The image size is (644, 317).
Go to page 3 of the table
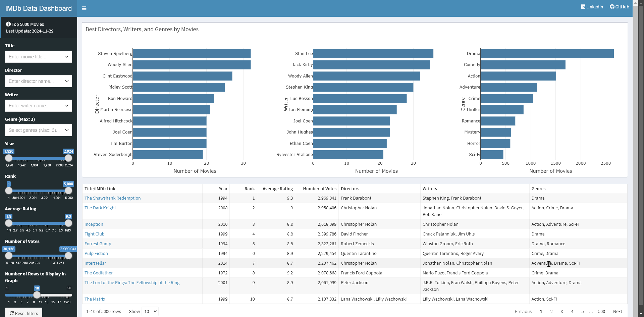[x=562, y=311]
